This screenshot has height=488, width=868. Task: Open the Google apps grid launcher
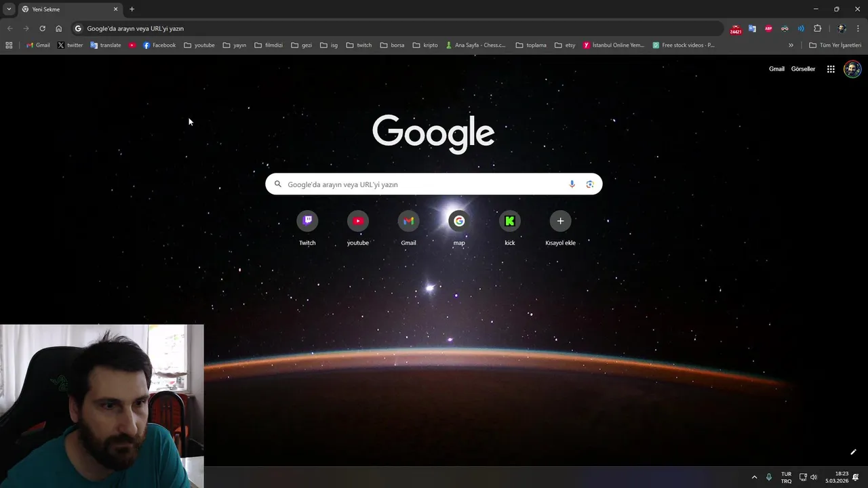pyautogui.click(x=831, y=69)
